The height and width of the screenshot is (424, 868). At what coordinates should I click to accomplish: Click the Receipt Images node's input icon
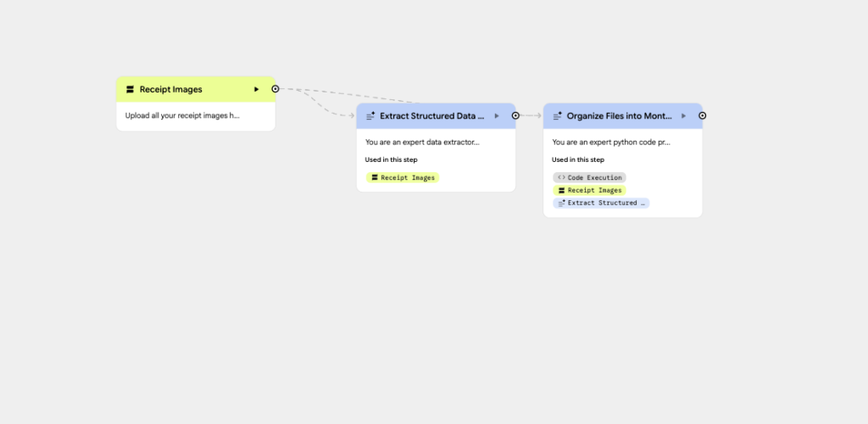(131, 89)
